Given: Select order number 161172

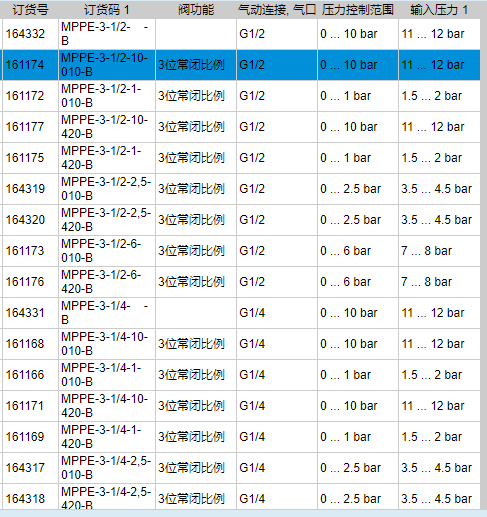Looking at the screenshot, I should point(25,96).
